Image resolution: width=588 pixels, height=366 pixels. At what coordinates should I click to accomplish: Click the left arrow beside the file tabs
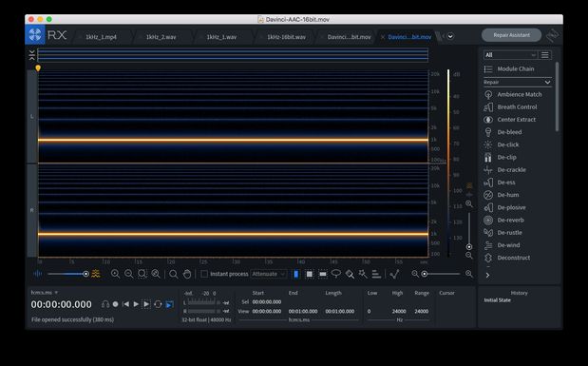444,36
